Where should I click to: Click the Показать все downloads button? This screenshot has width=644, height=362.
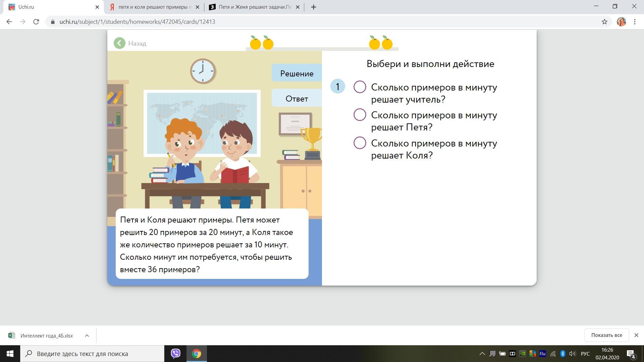606,335
